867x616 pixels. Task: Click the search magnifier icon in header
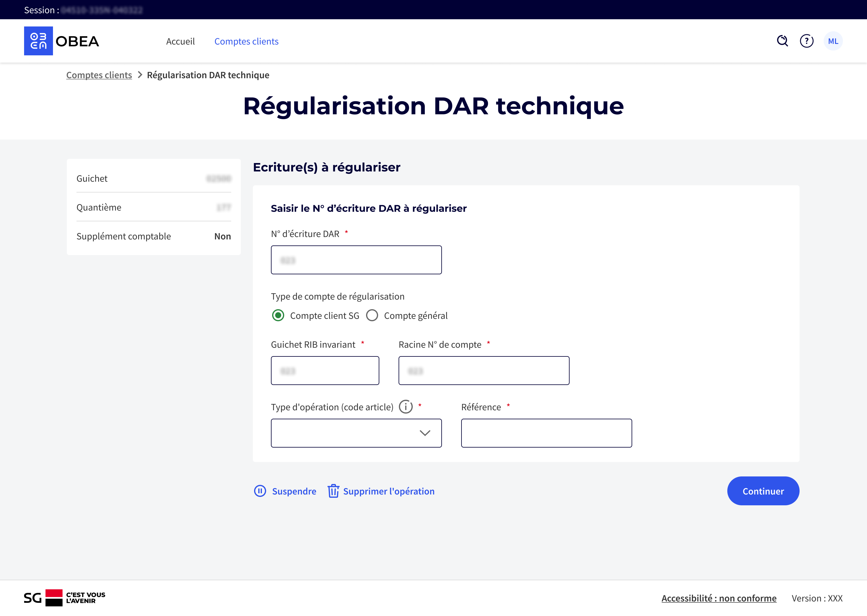(x=782, y=41)
